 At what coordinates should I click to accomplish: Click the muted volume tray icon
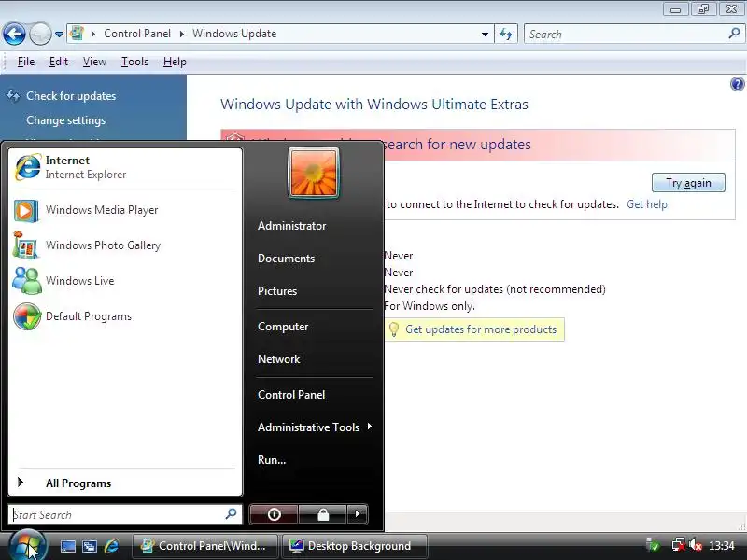pos(696,545)
